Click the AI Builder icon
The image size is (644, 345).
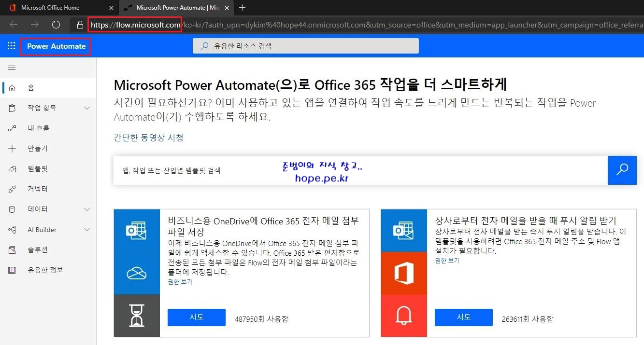(x=13, y=230)
